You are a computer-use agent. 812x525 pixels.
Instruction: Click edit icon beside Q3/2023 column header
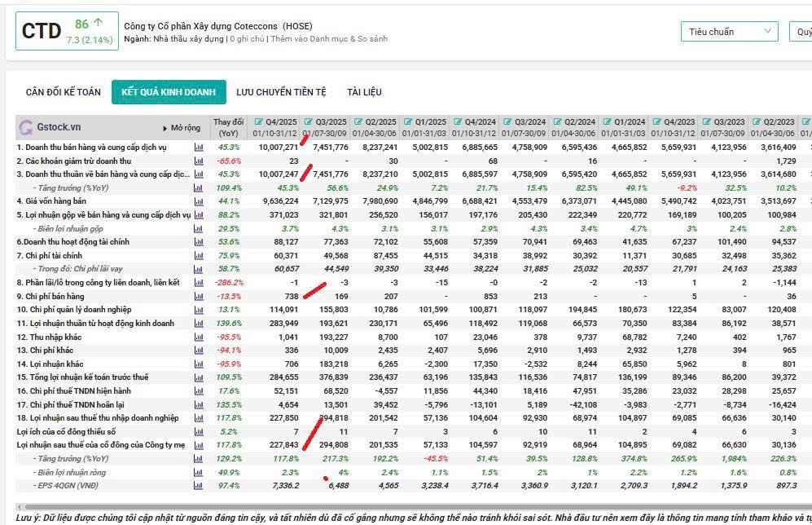706,121
